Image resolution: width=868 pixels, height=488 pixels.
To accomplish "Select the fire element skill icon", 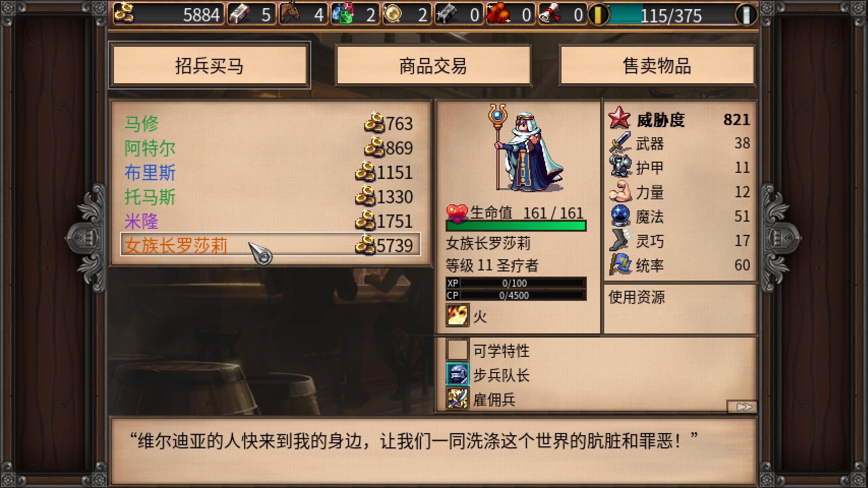I will tap(457, 315).
